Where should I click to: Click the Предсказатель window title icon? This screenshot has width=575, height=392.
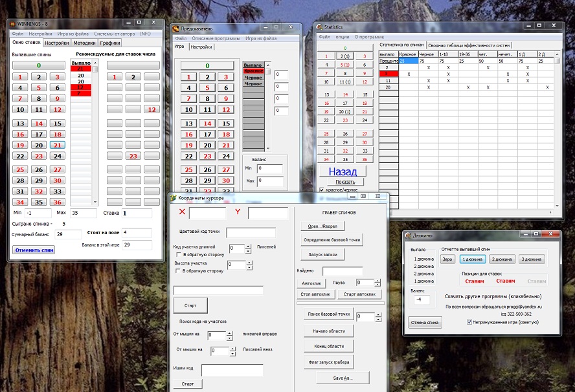pos(176,28)
